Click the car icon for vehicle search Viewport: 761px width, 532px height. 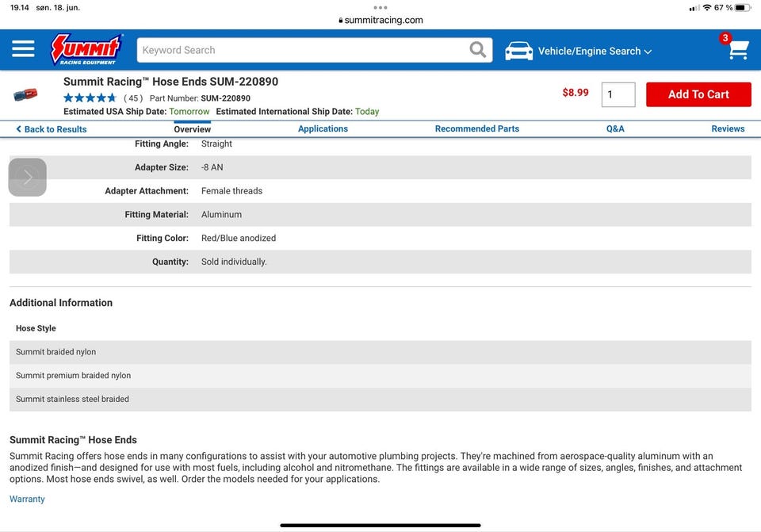tap(518, 51)
